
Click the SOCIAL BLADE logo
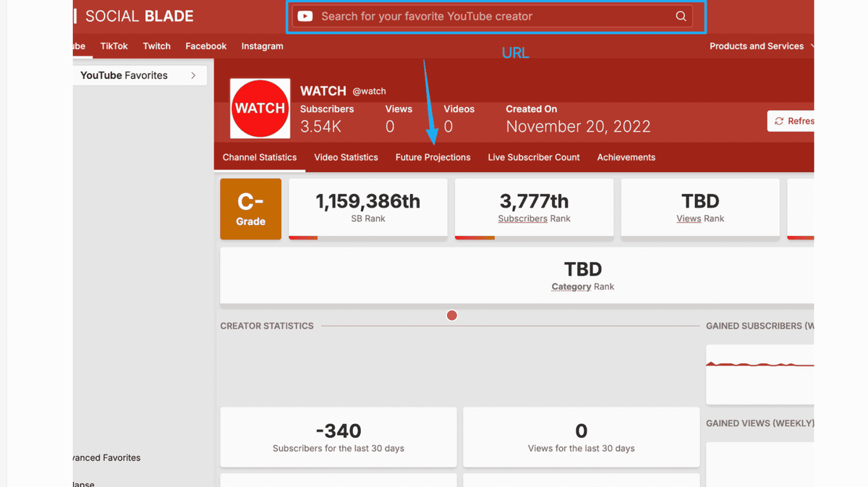pos(133,16)
